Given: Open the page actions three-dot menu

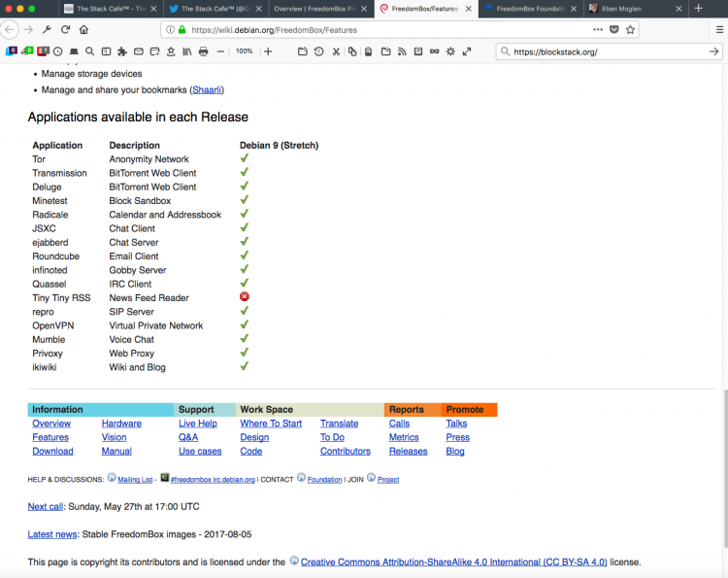Looking at the screenshot, I should pyautogui.click(x=598, y=30).
